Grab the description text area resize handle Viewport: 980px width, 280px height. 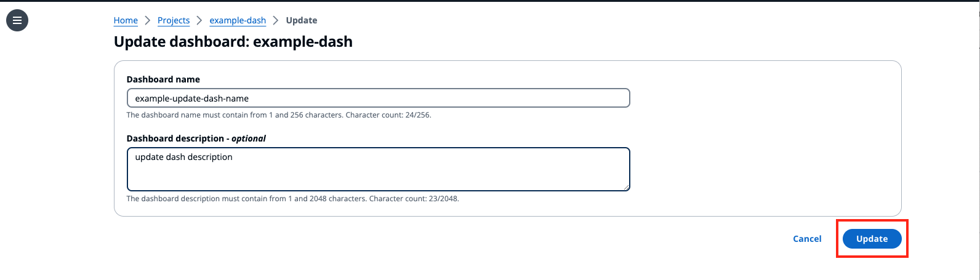point(626,187)
